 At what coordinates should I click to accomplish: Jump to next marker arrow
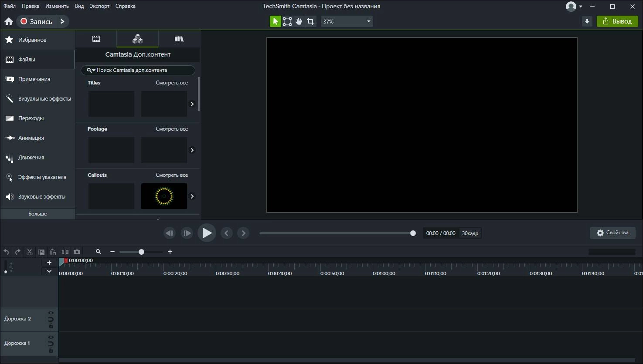tap(243, 233)
